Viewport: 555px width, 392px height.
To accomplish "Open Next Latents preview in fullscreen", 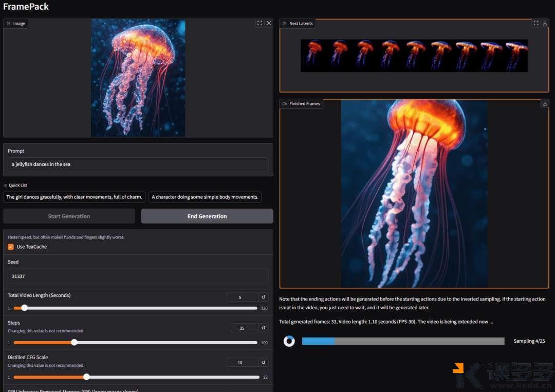I will click(x=536, y=23).
